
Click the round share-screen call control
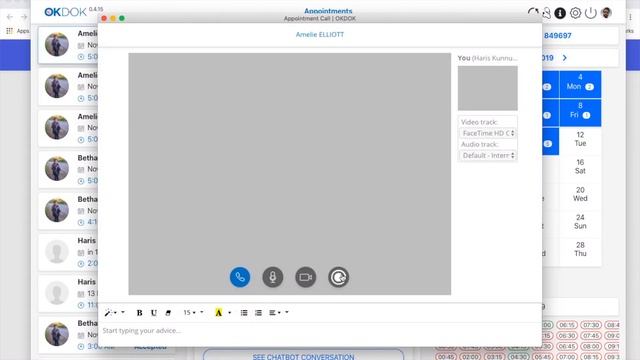click(338, 277)
